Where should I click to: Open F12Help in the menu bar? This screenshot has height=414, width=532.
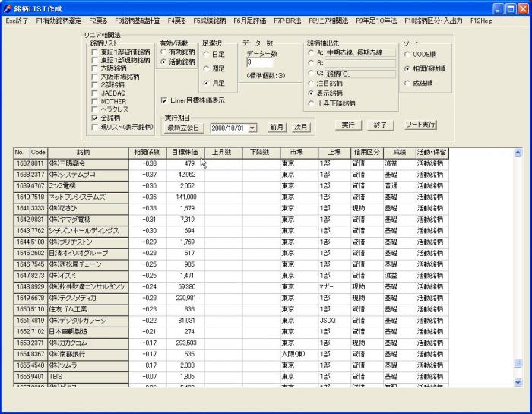point(481,21)
